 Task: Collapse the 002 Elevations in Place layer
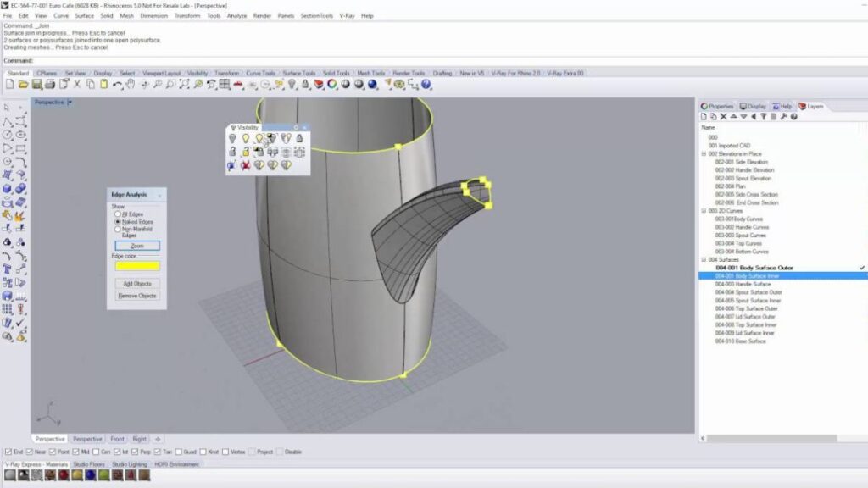(x=704, y=153)
